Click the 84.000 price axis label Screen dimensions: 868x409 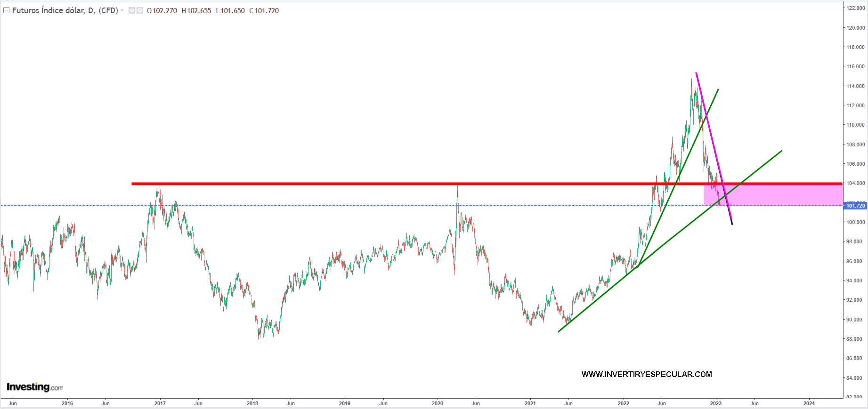[855, 377]
